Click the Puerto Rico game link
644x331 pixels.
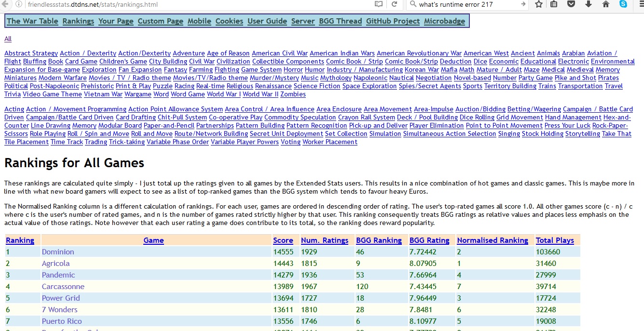(62, 321)
